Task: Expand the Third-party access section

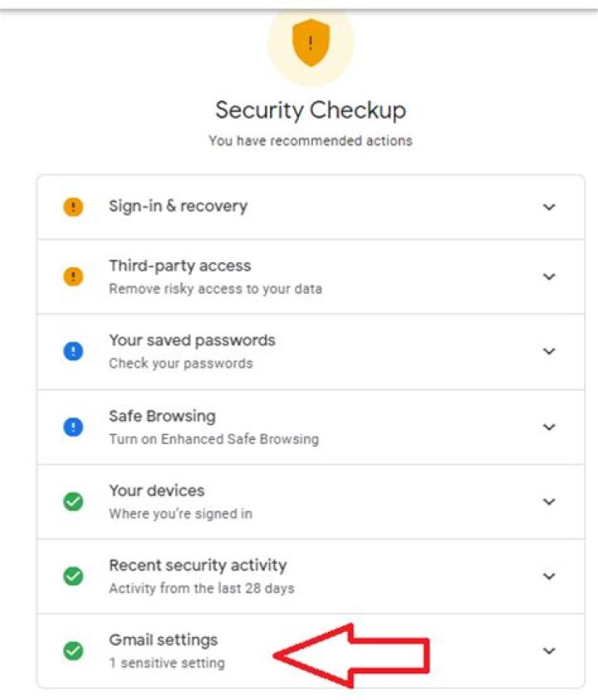Action: 549,276
